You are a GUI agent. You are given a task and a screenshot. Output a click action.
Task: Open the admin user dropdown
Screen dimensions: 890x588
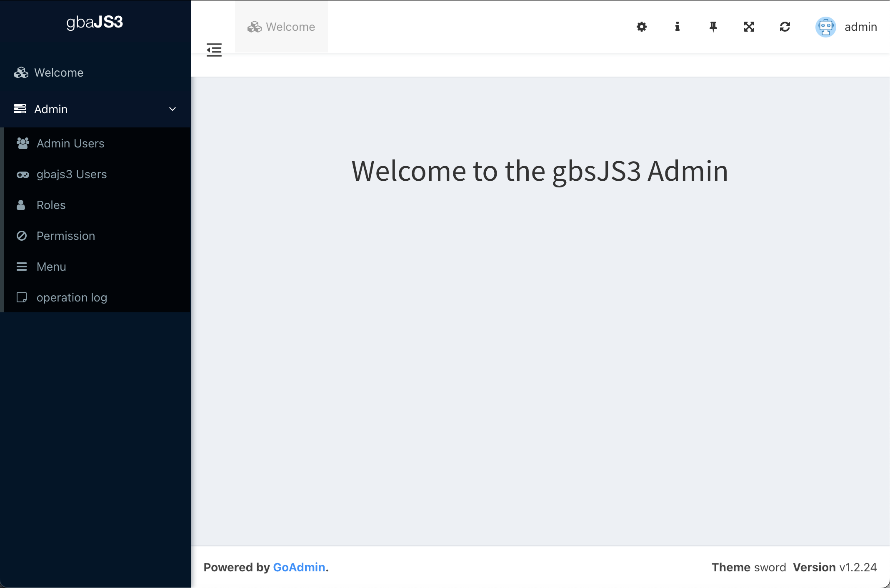click(x=860, y=27)
